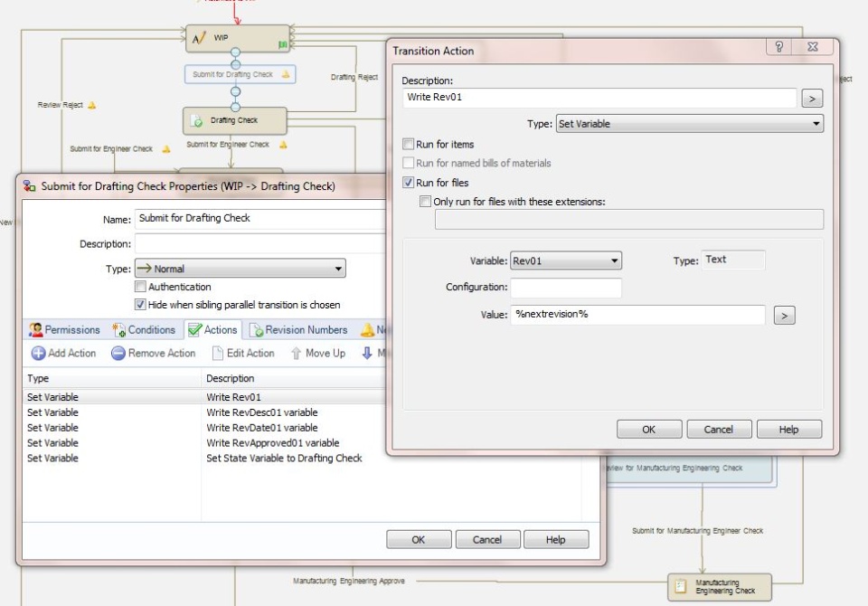The image size is (868, 606).
Task: Click OK in Transition Action dialog
Action: click(x=649, y=430)
